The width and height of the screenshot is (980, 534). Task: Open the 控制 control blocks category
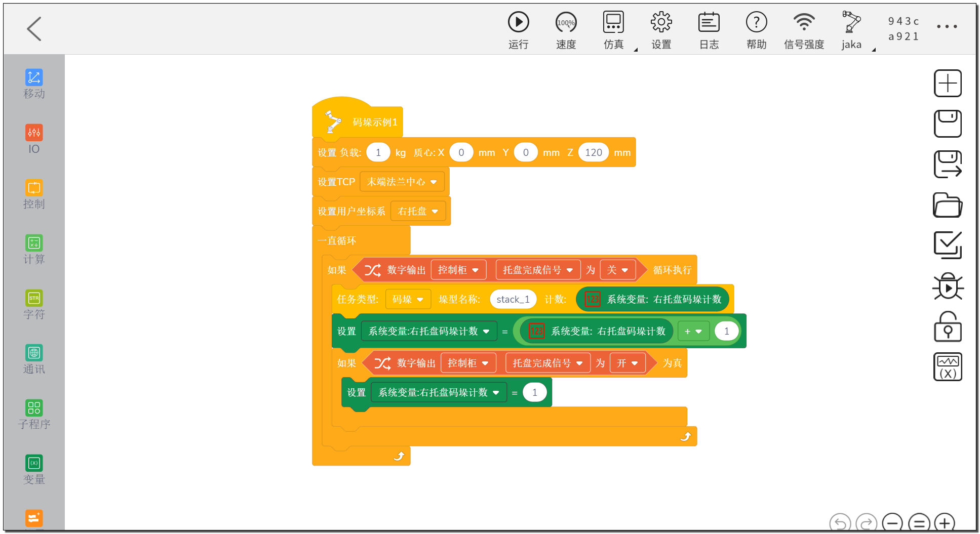point(34,194)
